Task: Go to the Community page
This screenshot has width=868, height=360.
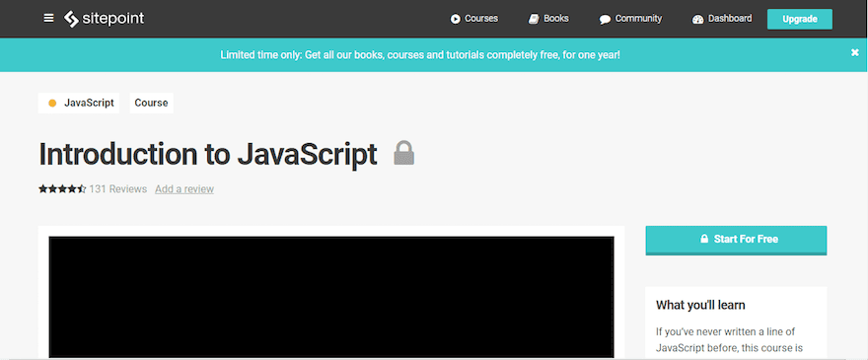Action: 630,19
